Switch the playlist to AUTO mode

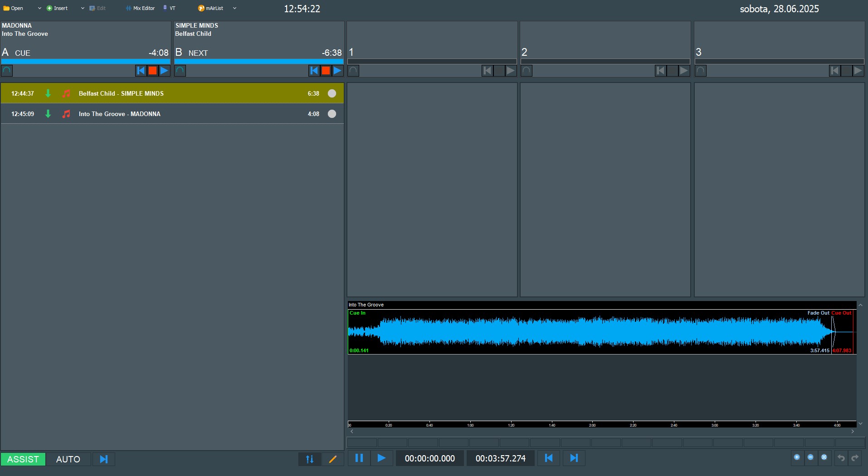point(68,459)
